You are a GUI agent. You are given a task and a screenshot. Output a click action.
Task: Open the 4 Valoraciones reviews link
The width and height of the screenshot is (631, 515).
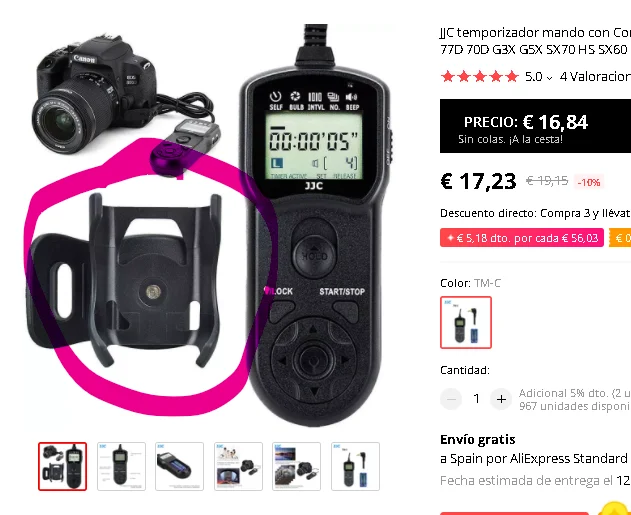coord(595,76)
